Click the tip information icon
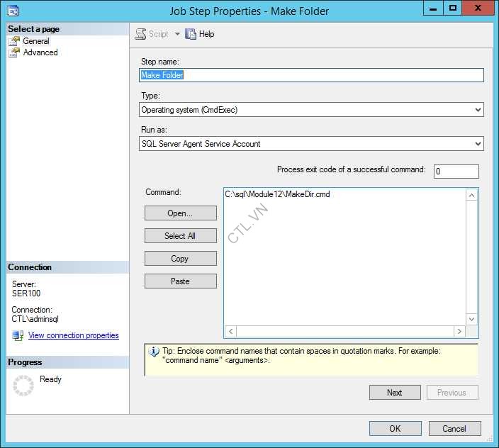499x448 pixels. [154, 352]
